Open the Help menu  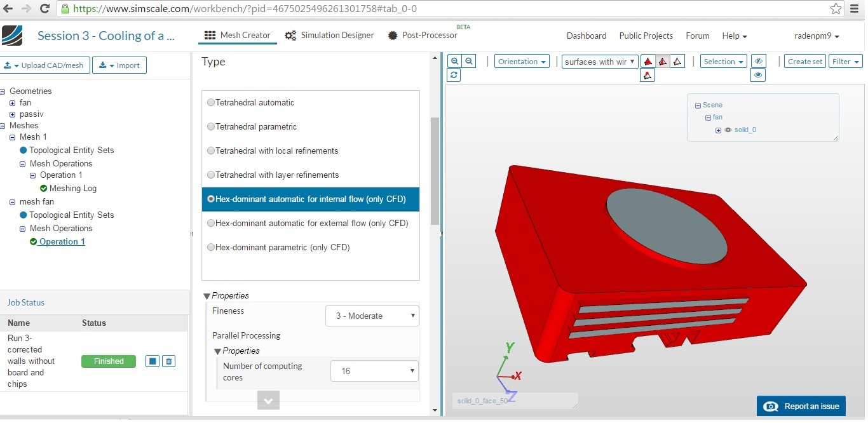pos(735,36)
